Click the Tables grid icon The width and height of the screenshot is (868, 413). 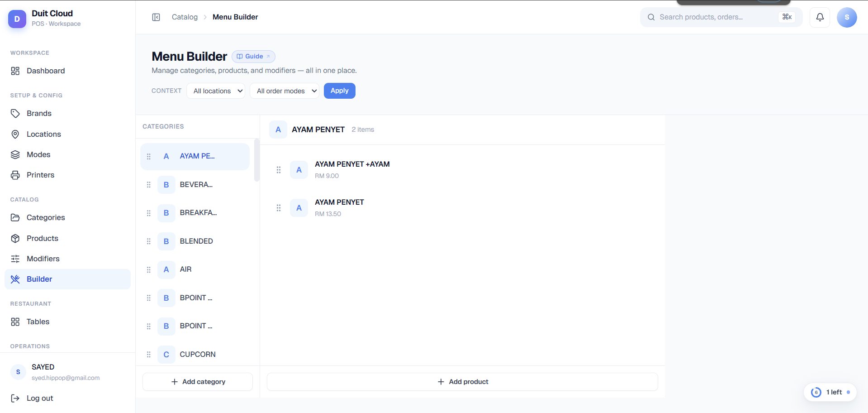pyautogui.click(x=15, y=322)
